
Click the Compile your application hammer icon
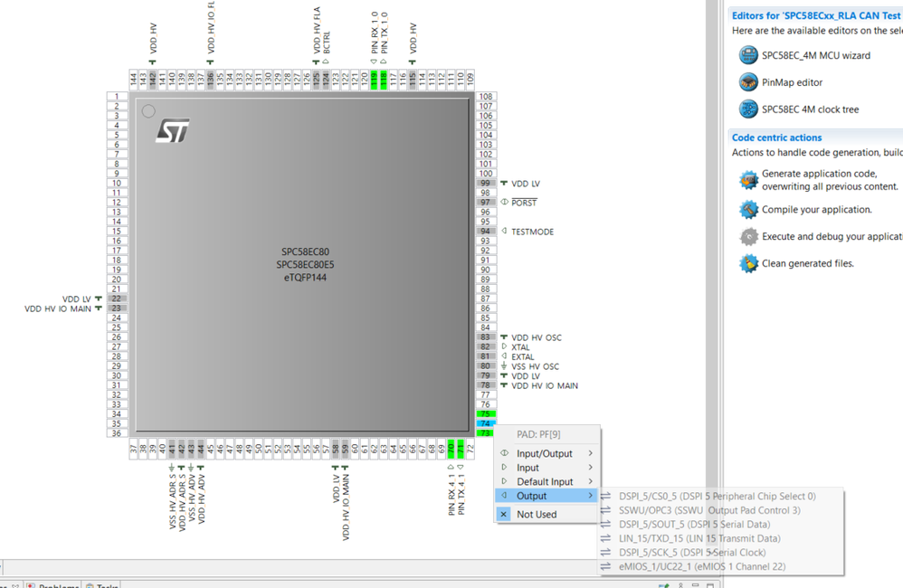point(748,209)
